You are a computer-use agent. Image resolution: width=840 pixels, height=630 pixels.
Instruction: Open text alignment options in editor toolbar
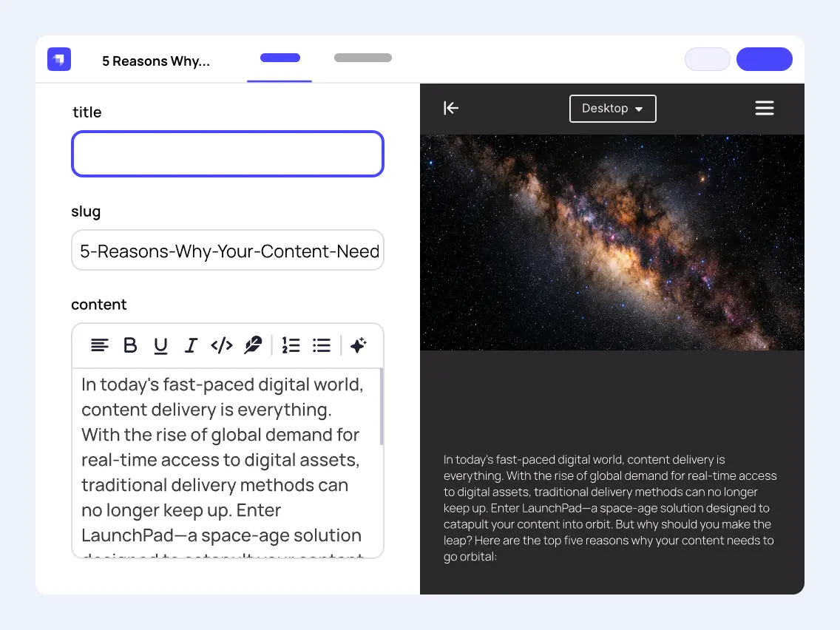pos(100,345)
